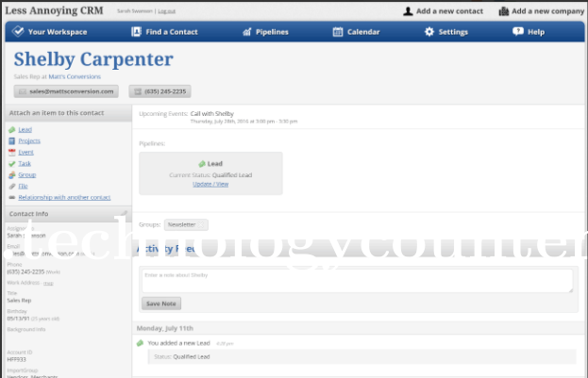Click the Save Note button
The width and height of the screenshot is (588, 378).
(x=161, y=304)
